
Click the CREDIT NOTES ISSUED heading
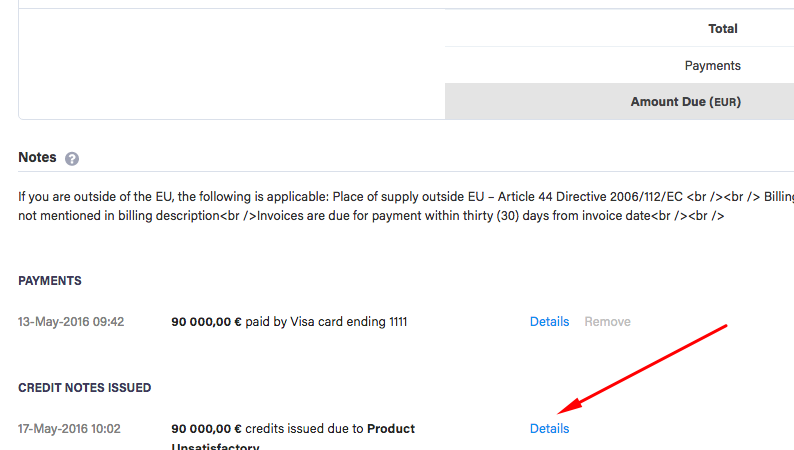coord(85,388)
